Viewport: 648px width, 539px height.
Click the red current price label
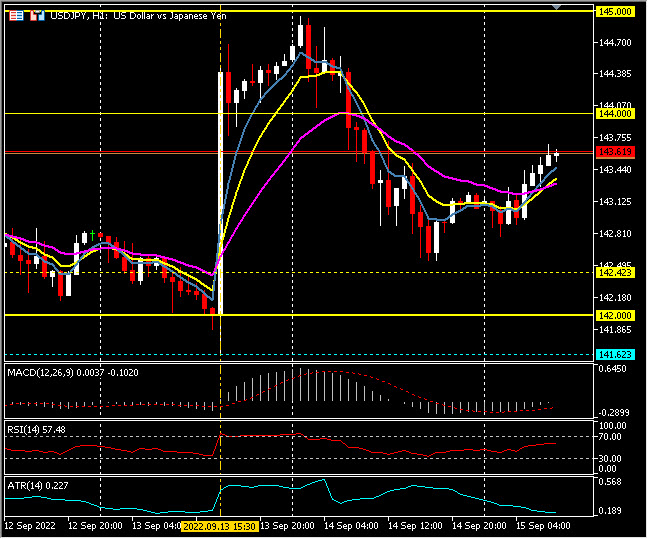613,152
